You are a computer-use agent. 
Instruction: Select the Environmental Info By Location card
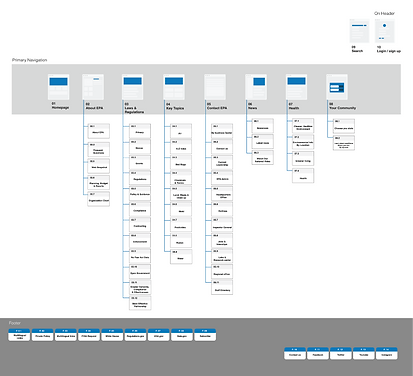coord(303,142)
